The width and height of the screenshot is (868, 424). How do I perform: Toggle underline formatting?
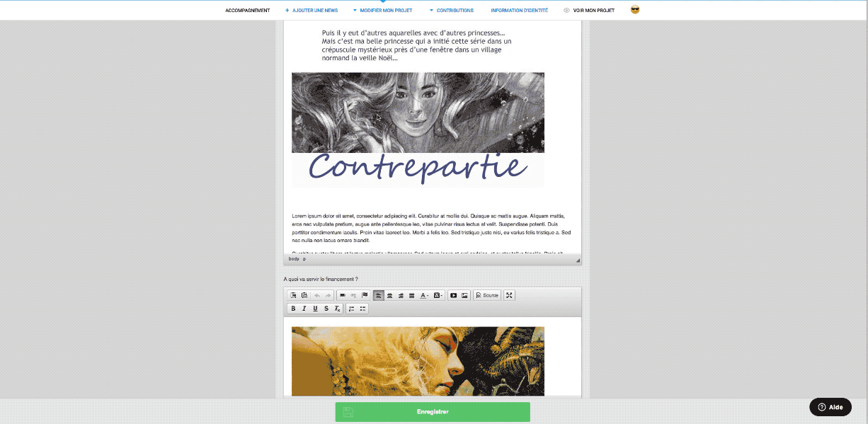coord(315,309)
